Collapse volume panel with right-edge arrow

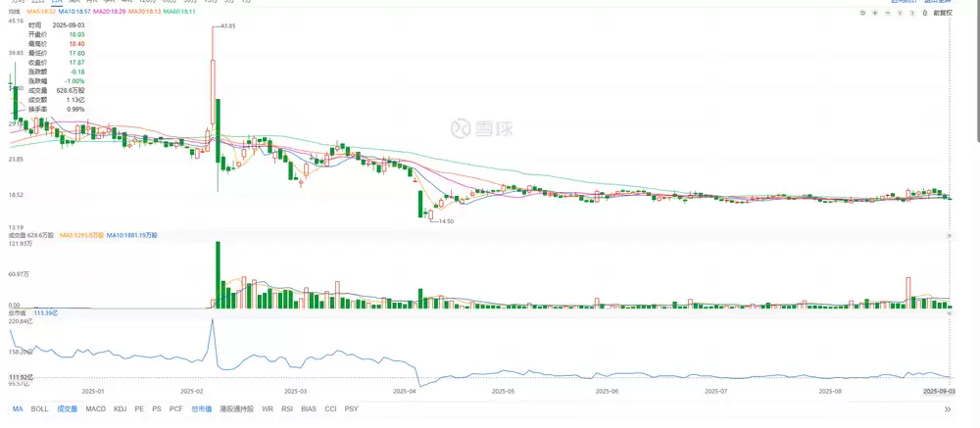[949, 236]
